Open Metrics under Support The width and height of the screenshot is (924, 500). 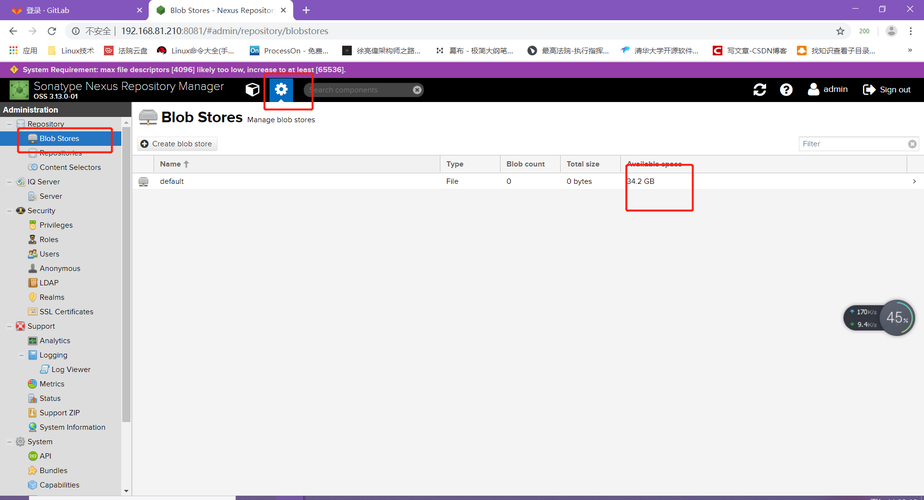coord(51,384)
